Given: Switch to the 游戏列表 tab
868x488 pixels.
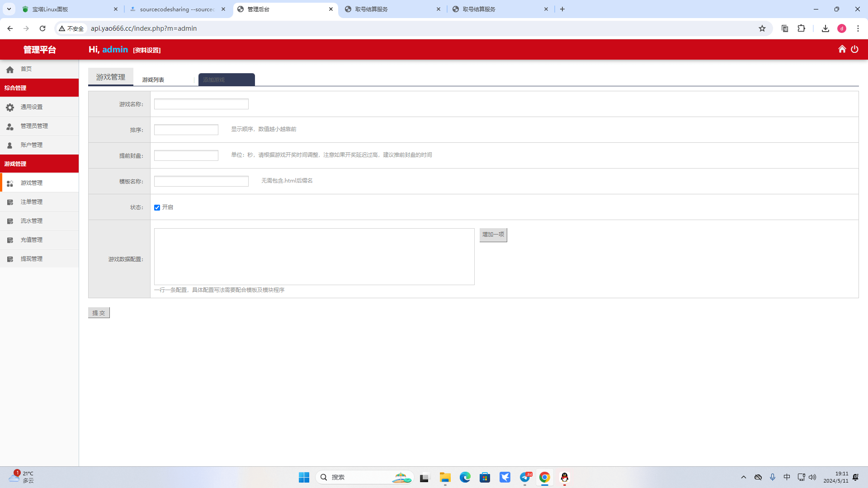Looking at the screenshot, I should coord(153,80).
